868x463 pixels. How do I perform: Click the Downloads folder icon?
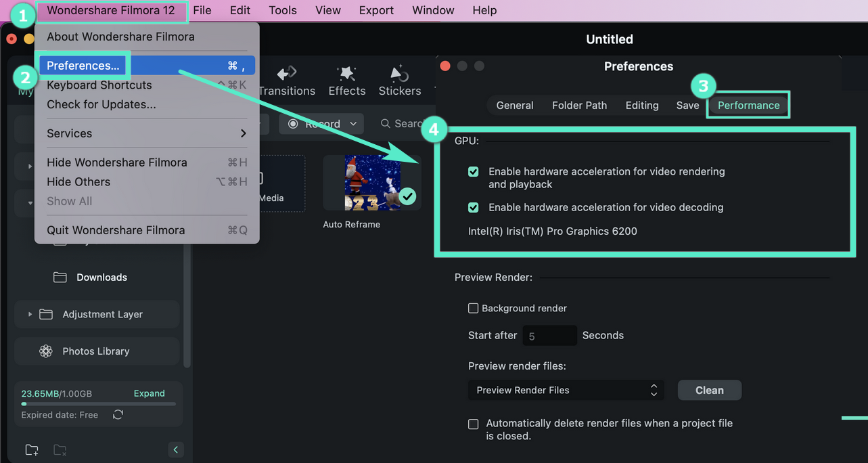coord(60,278)
